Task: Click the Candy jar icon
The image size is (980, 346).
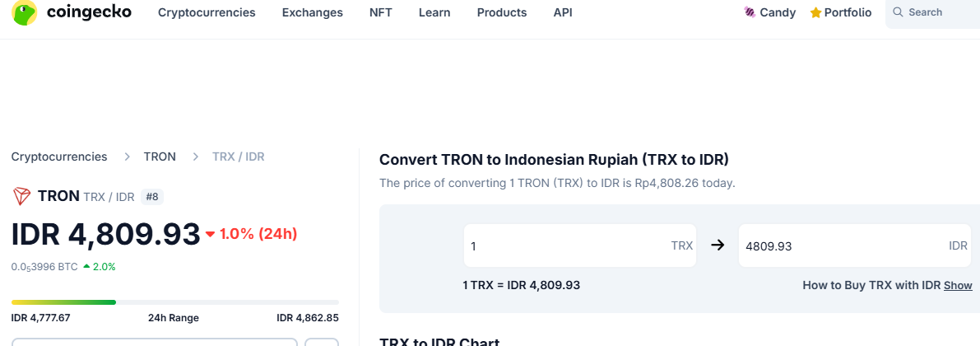Action: (750, 12)
